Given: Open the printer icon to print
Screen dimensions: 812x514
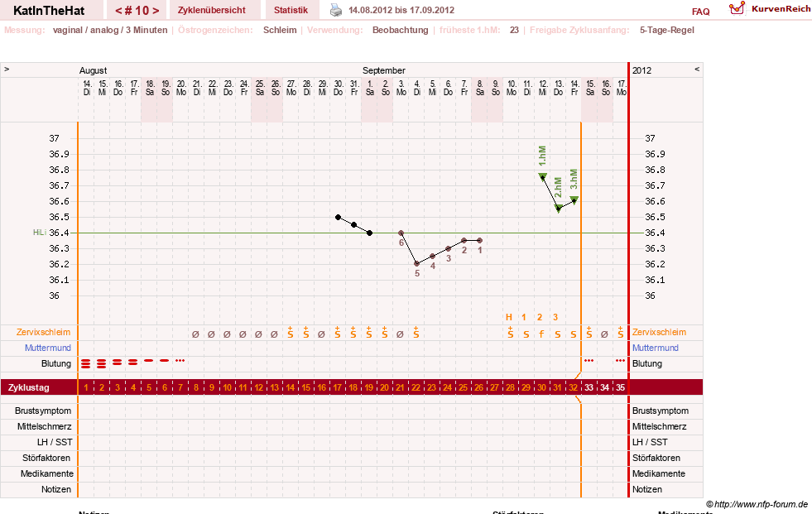Looking at the screenshot, I should tap(336, 10).
